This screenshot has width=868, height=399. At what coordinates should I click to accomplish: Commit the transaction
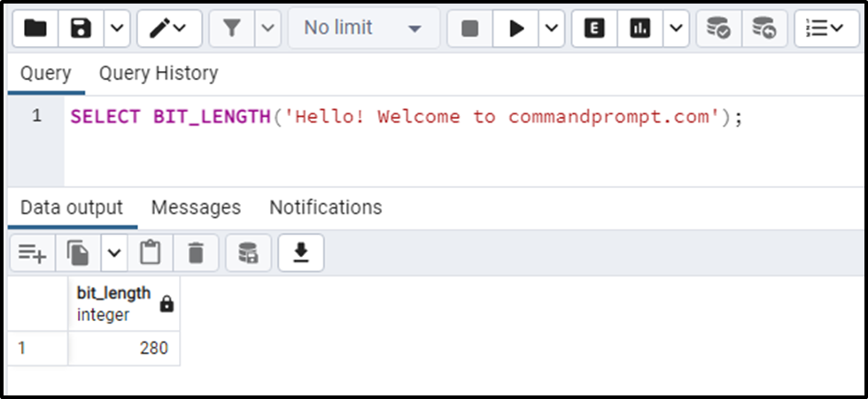pos(719,28)
